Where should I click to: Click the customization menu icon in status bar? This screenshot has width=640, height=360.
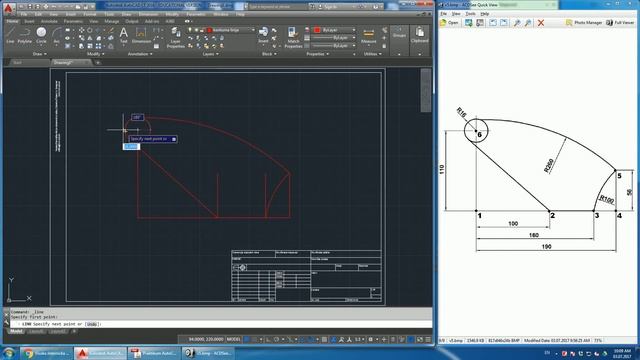coord(428,340)
